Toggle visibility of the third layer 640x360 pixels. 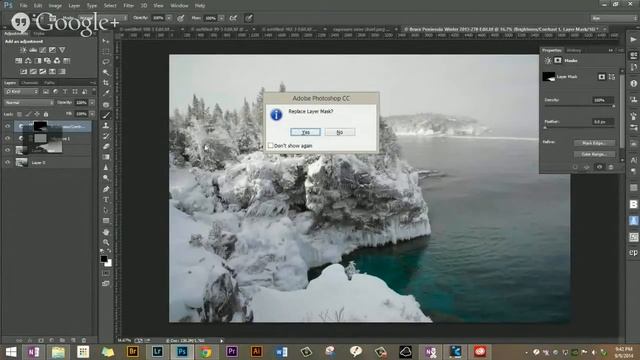click(x=7, y=150)
